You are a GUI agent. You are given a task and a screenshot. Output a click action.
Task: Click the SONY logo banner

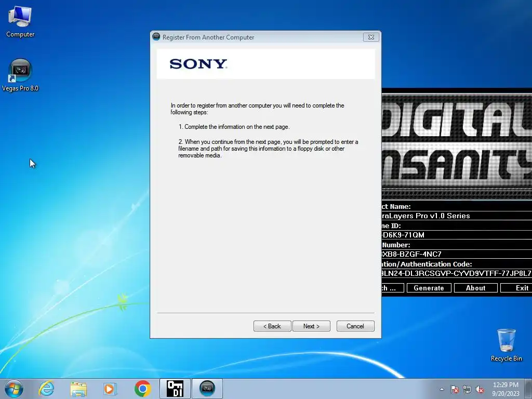(265, 64)
